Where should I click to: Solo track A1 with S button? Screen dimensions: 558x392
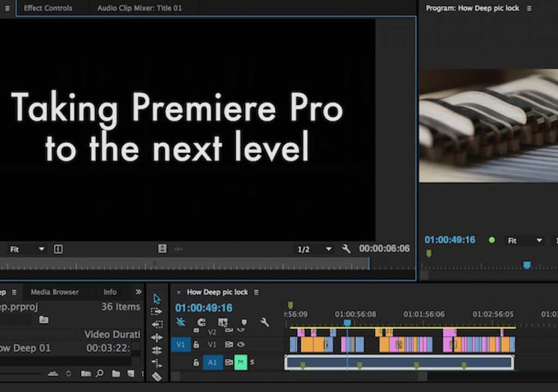tap(252, 362)
